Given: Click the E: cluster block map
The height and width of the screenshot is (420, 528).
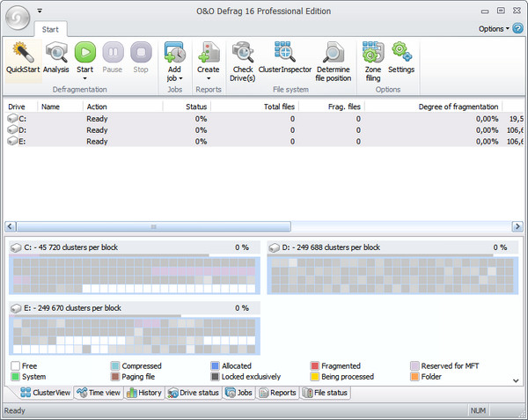Looking at the screenshot, I should coord(135,335).
